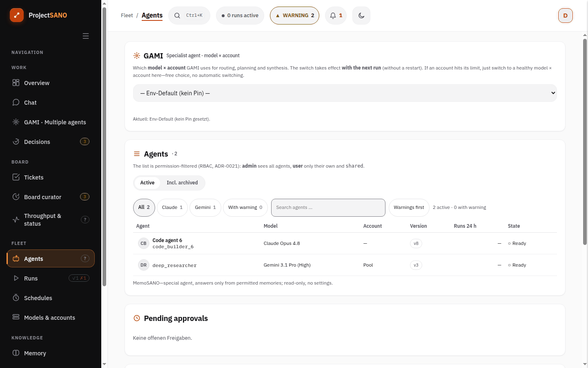Image resolution: width=588 pixels, height=368 pixels.
Task: Open Decisions in the sidebar
Action: (x=51, y=142)
